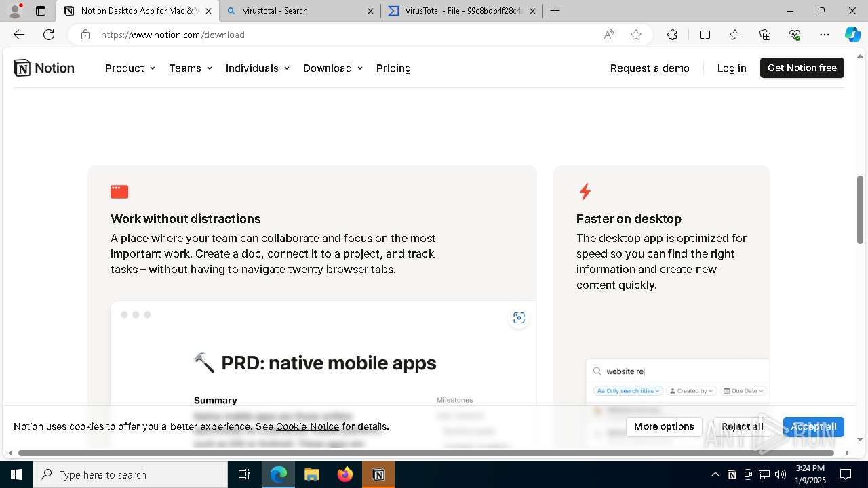
Task: Close the VirusTotal - File tab
Action: [532, 11]
